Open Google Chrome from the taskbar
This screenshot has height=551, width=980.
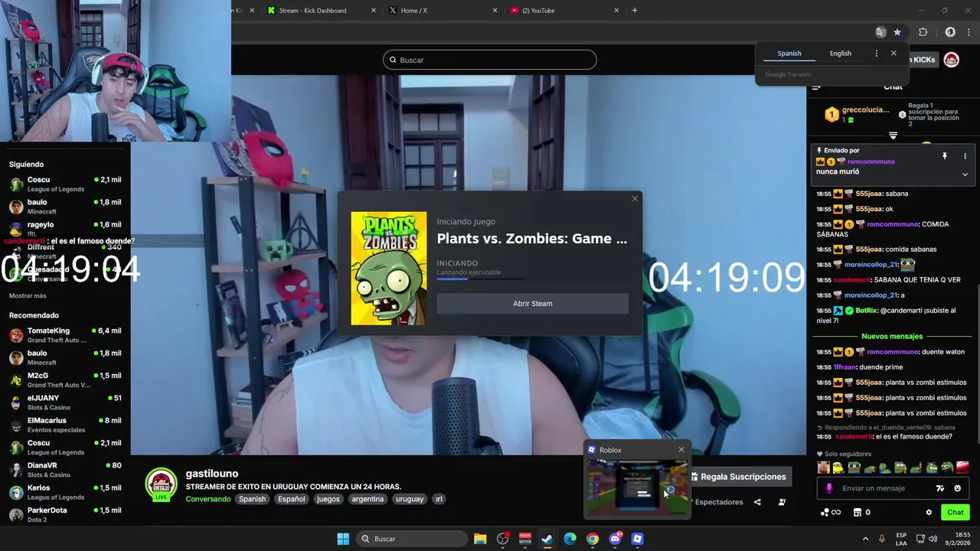[x=593, y=539]
